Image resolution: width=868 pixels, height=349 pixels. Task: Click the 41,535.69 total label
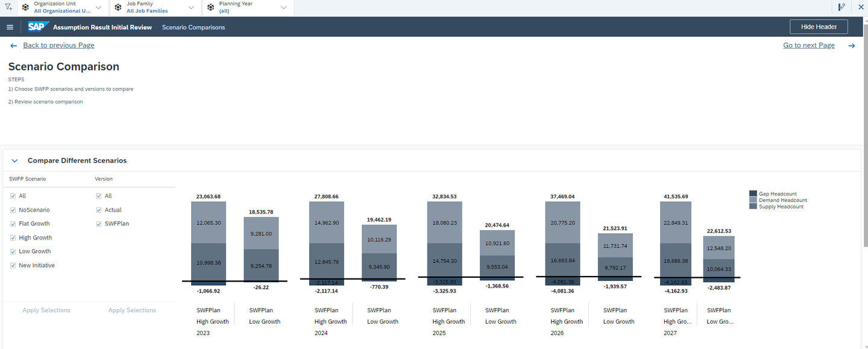pyautogui.click(x=676, y=197)
